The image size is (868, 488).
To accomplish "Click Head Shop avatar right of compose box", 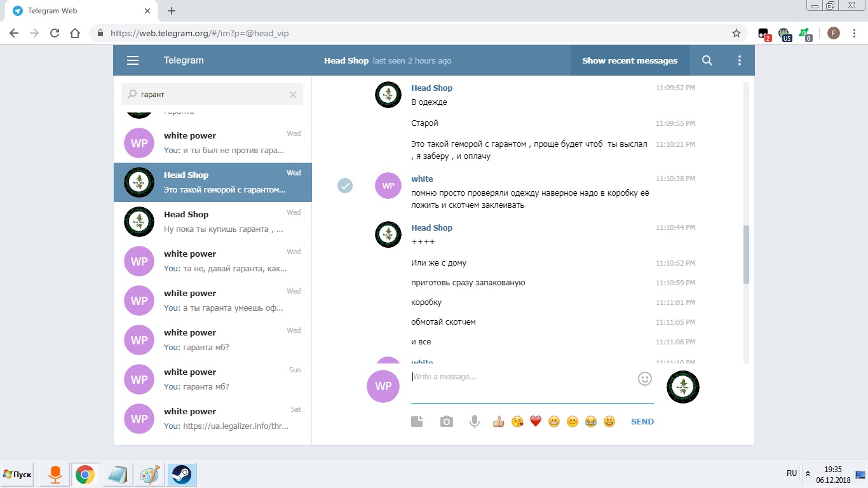I will click(x=683, y=386).
